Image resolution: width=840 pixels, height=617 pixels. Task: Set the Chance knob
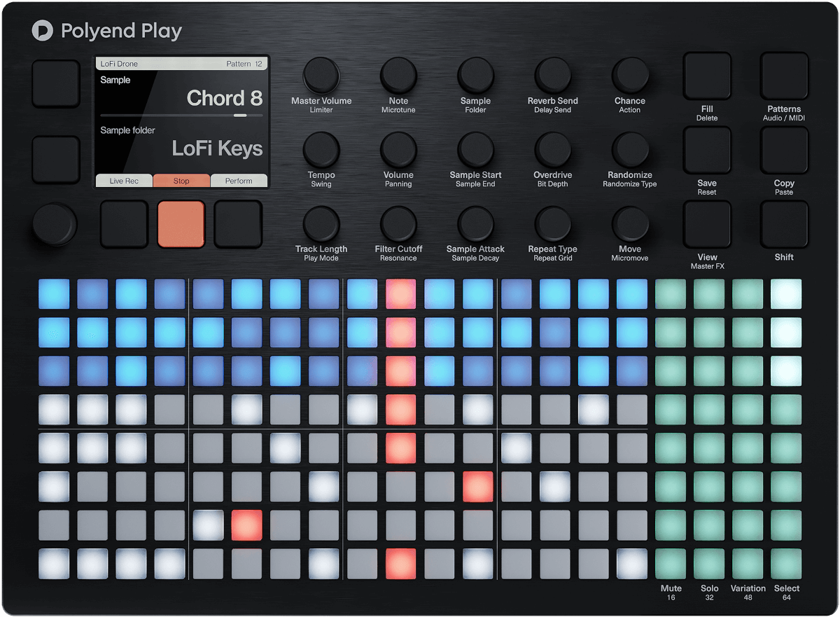[629, 76]
